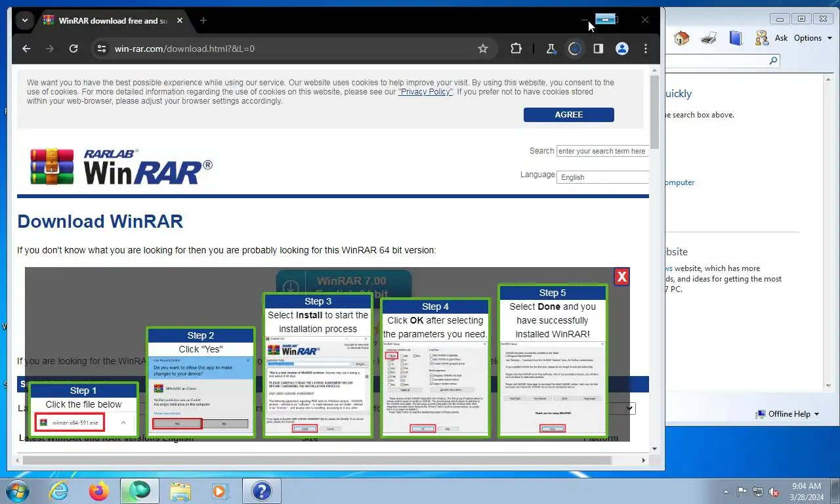
Task: Launch Firefox from the taskbar
Action: point(99,491)
